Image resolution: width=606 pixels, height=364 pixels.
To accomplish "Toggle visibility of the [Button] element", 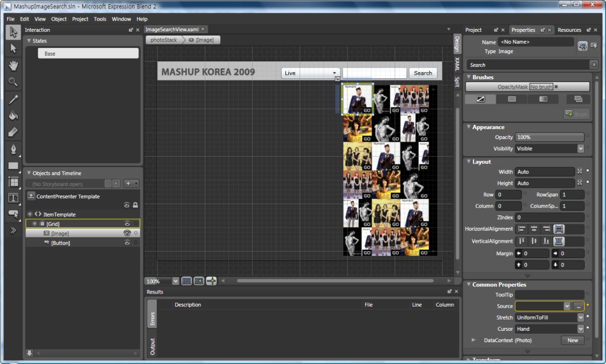I will [127, 243].
